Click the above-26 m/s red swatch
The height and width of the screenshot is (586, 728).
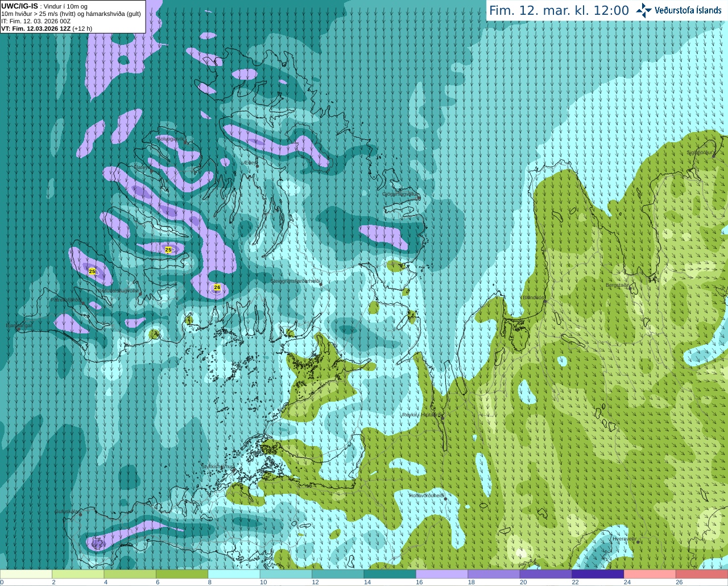point(702,574)
